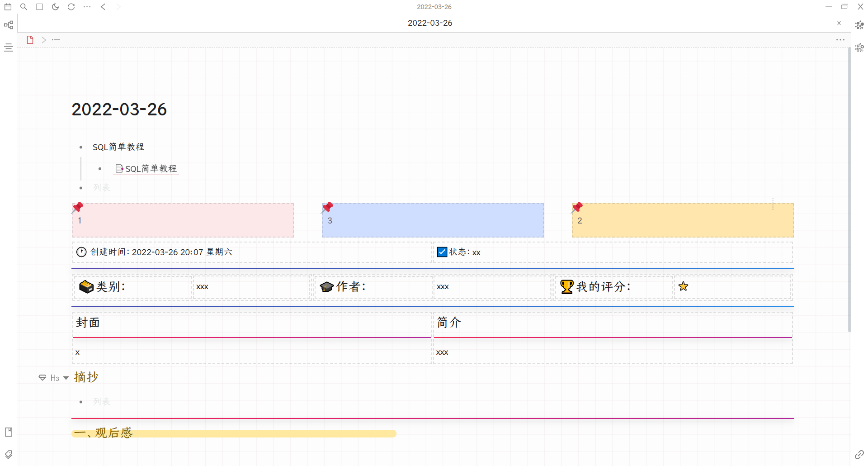Toggle the 状态 checkbox
This screenshot has height=466, width=868.
(x=442, y=252)
